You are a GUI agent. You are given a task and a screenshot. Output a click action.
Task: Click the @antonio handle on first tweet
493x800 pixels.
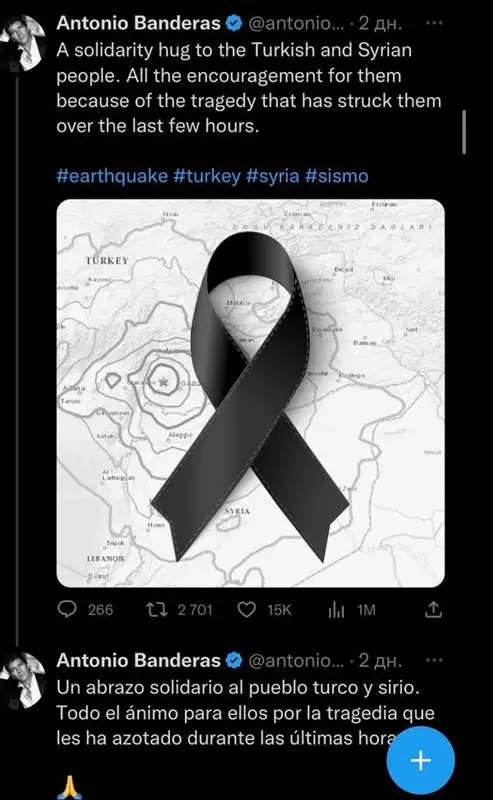(297, 23)
